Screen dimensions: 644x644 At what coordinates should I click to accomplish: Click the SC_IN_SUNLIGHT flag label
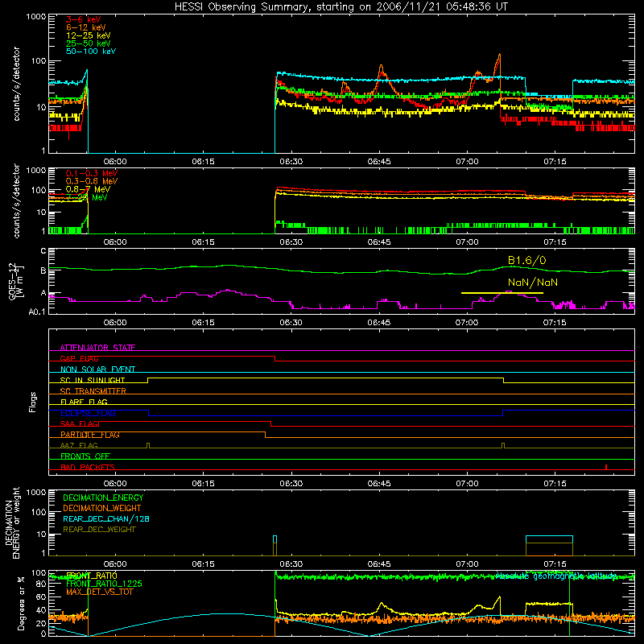click(93, 380)
